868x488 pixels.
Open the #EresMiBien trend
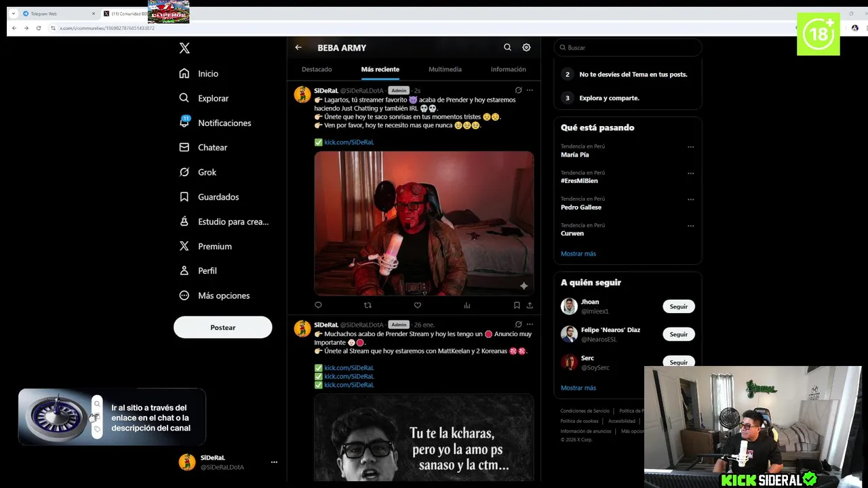(x=579, y=181)
